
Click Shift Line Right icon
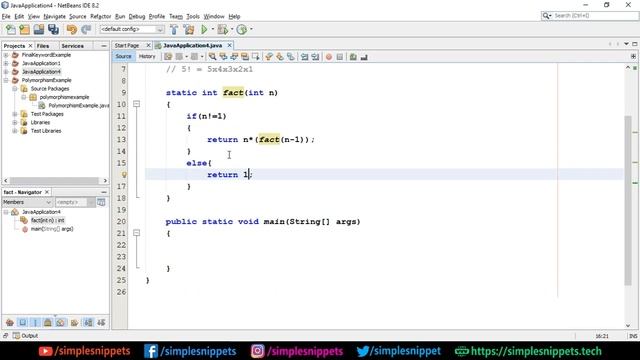[315, 57]
